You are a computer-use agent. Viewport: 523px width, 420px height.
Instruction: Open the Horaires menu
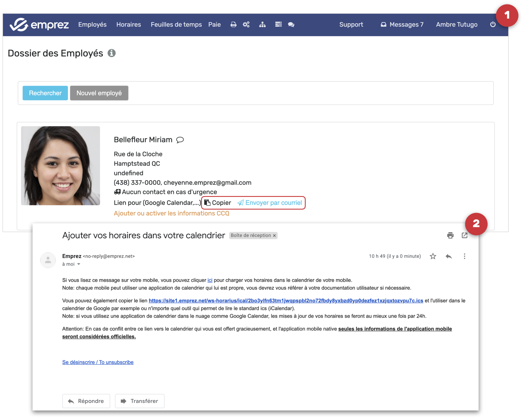click(x=129, y=25)
